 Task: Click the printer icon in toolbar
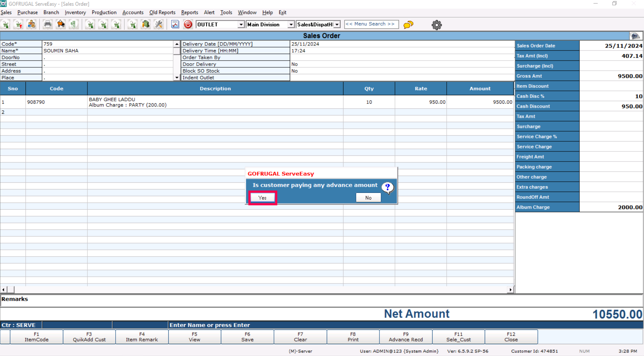[x=47, y=24]
